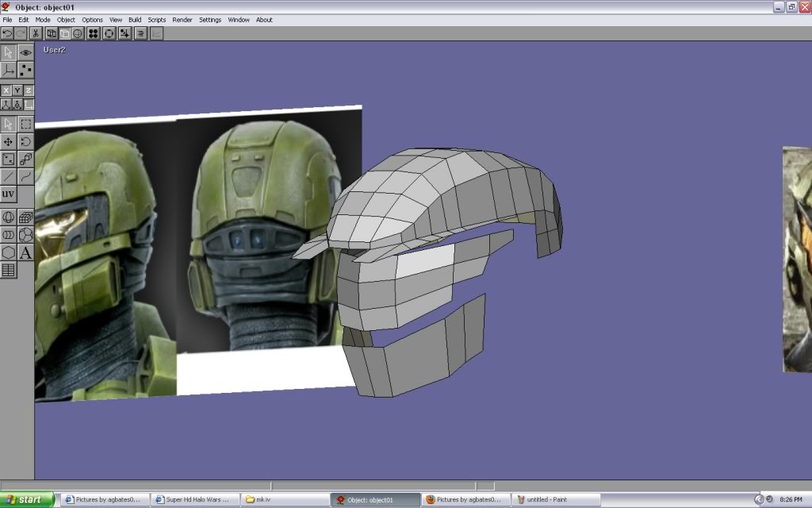
Task: Open the Edit menu
Action: pyautogui.click(x=23, y=20)
